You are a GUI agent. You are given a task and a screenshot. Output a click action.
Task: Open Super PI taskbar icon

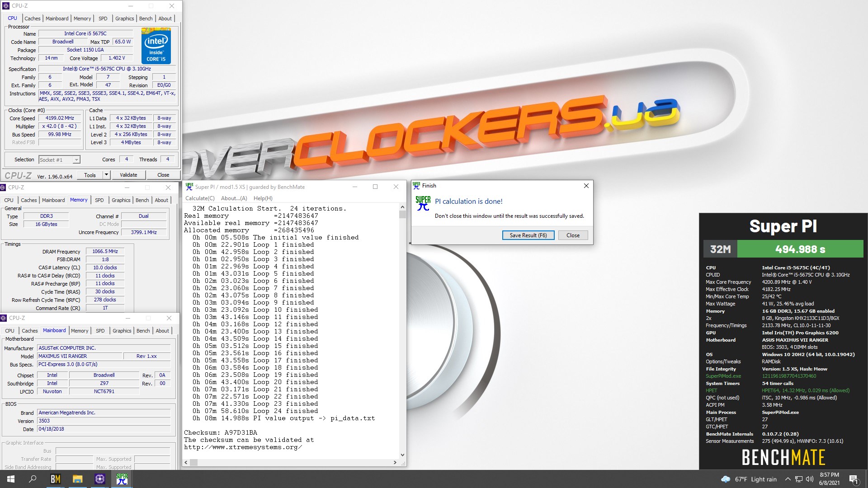pos(122,479)
